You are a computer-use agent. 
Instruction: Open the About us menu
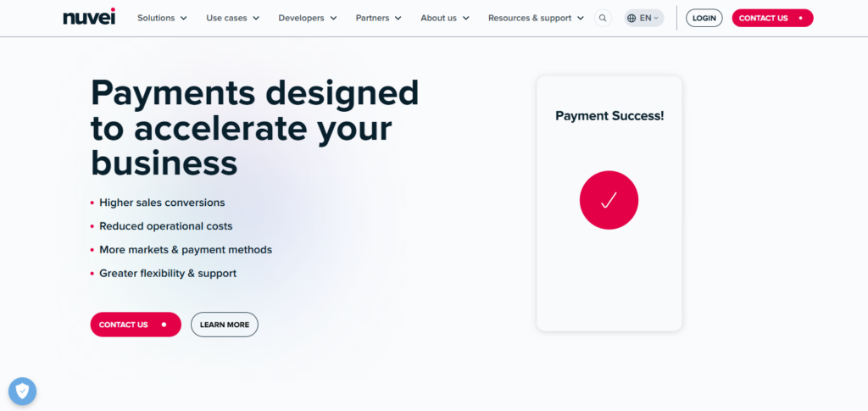(445, 18)
